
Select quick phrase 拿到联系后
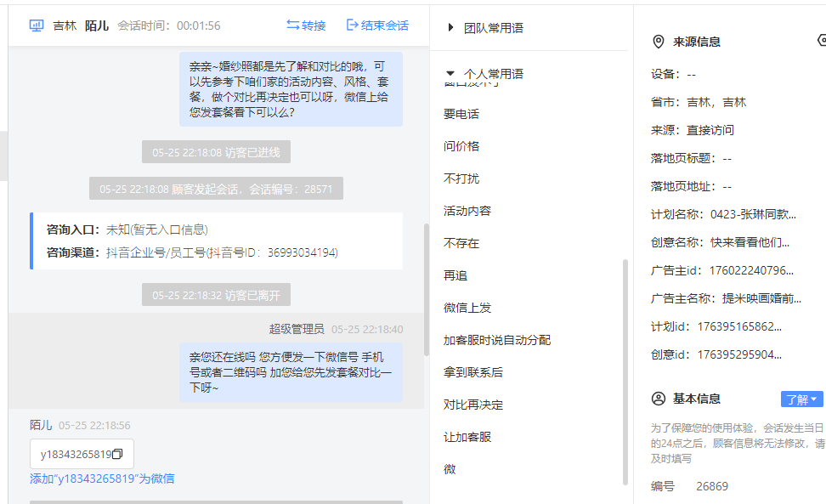[473, 371]
